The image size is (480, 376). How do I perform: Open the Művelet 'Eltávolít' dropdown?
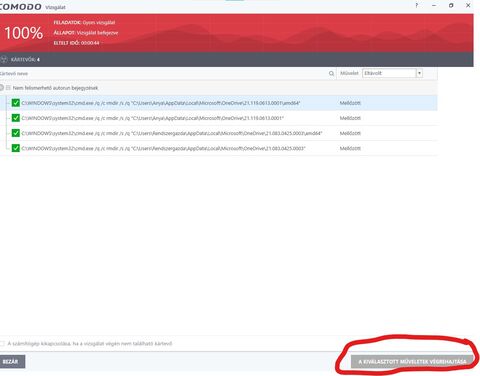point(392,73)
